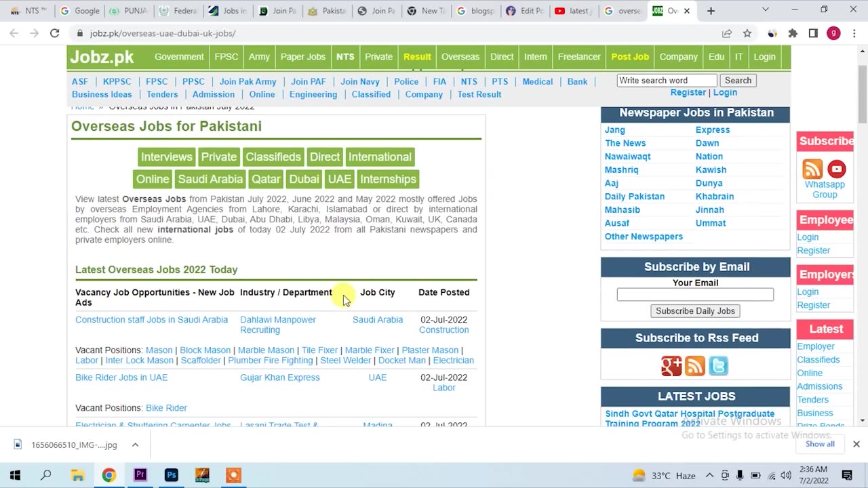The width and height of the screenshot is (868, 488).
Task: Click the toggle side panel icon
Action: pos(813,33)
